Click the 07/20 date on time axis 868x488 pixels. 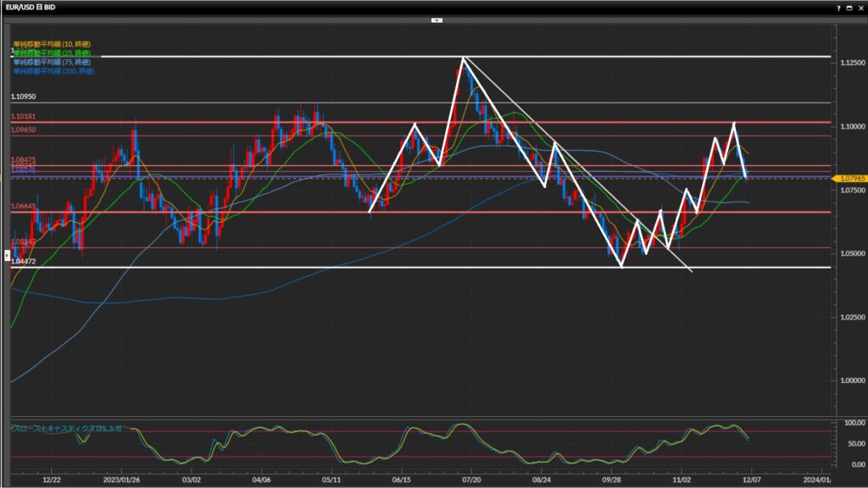point(472,479)
